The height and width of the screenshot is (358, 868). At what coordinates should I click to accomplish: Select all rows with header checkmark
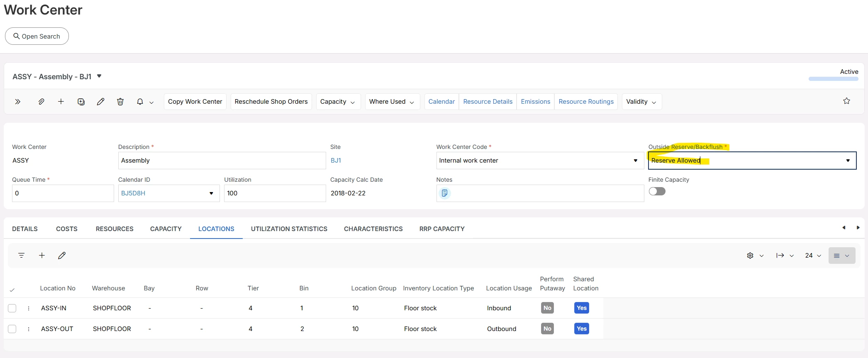tap(12, 290)
